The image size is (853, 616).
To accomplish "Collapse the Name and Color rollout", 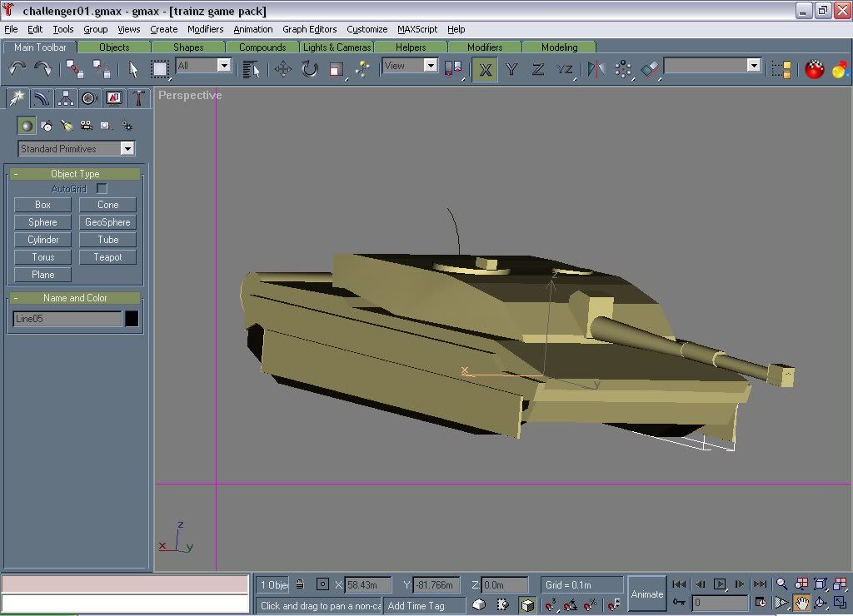I will click(75, 298).
